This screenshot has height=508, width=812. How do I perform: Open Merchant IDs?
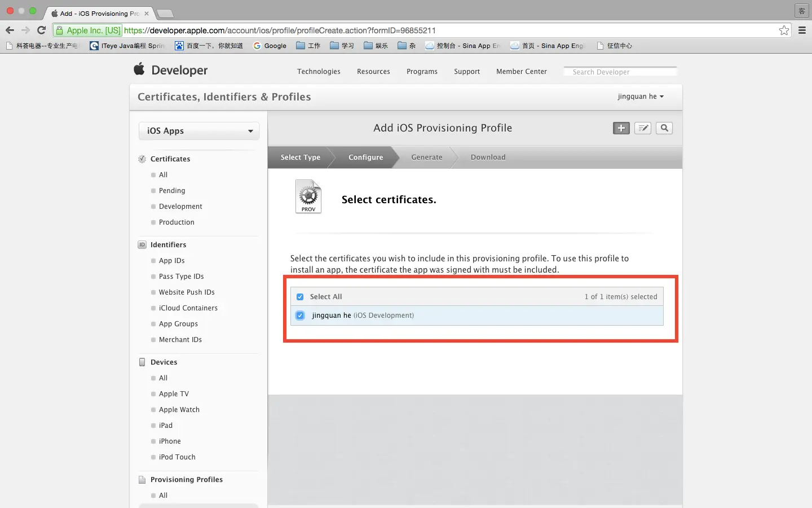pos(180,340)
